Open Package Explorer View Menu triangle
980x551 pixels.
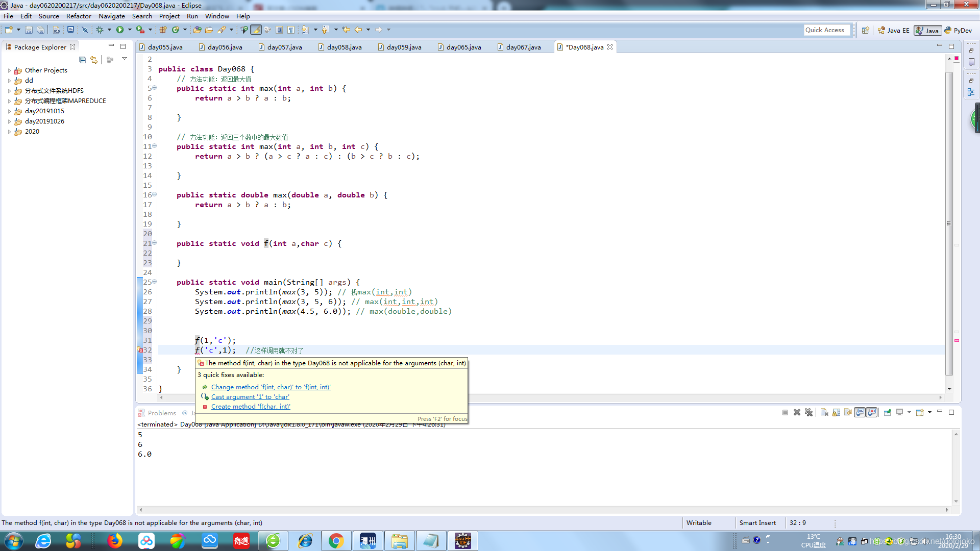[x=125, y=59]
